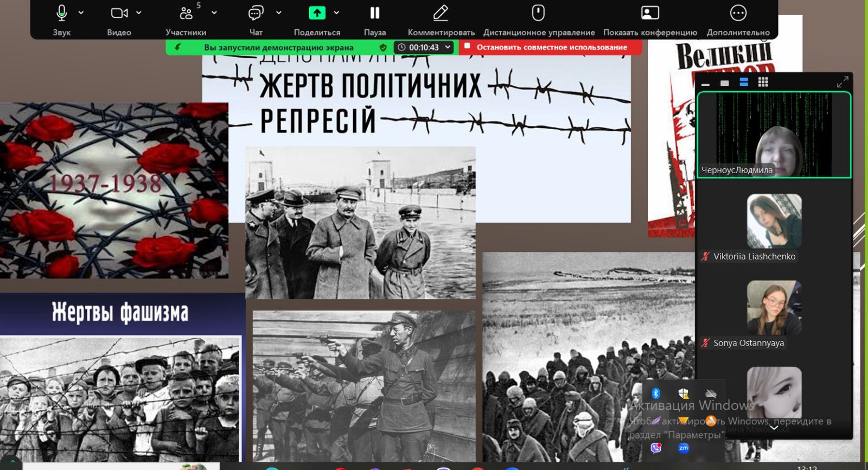The image size is (868, 470).
Task: Click the green Поделиться share icon
Action: pos(317,13)
